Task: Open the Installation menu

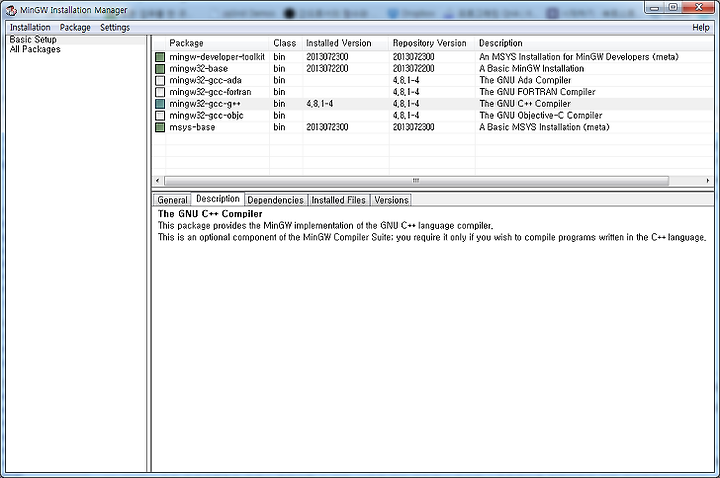Action: click(30, 28)
